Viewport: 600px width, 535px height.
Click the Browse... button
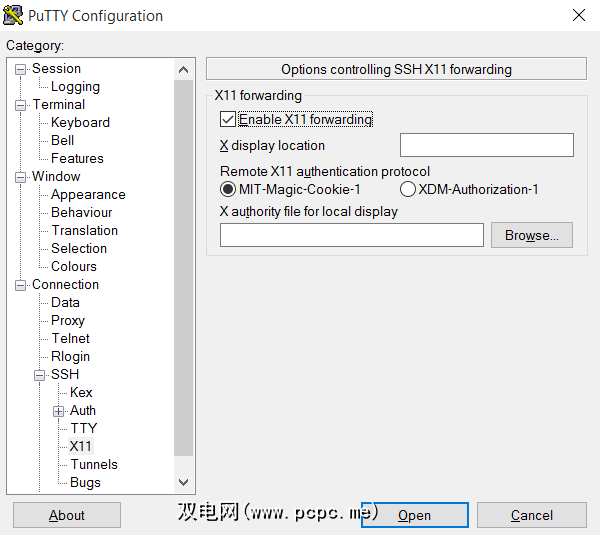(x=532, y=235)
